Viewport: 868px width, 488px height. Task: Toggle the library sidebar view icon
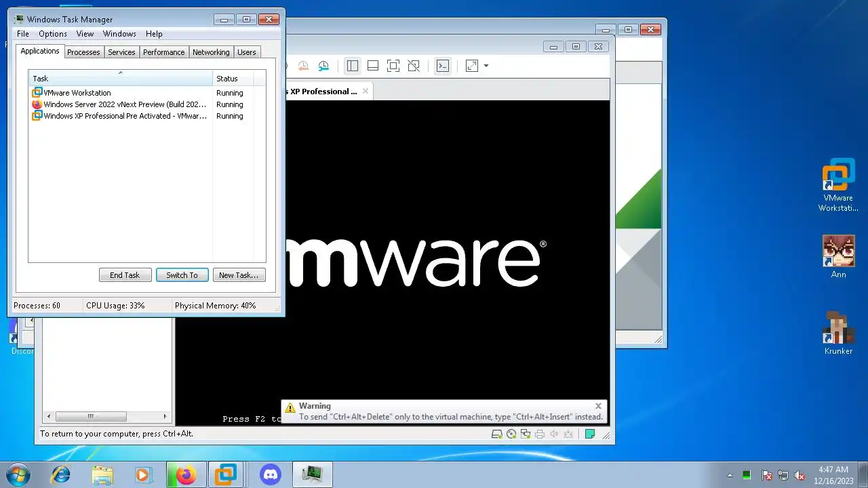353,66
